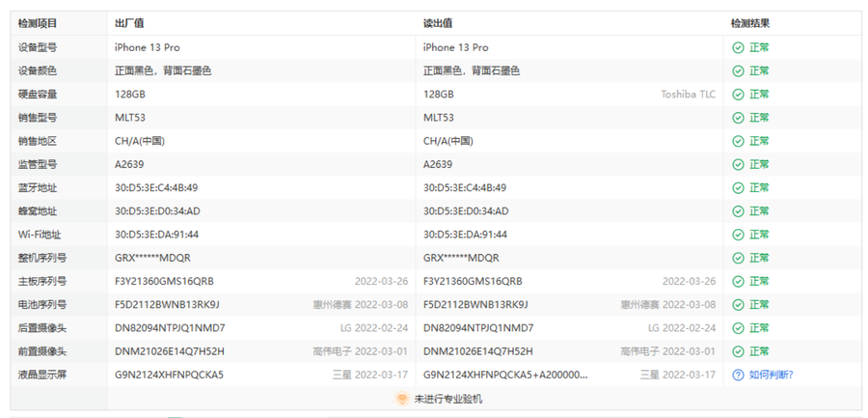
Task: Click factory Bluetooth address 30:D5:3E:C4:4B:49
Action: (156, 188)
